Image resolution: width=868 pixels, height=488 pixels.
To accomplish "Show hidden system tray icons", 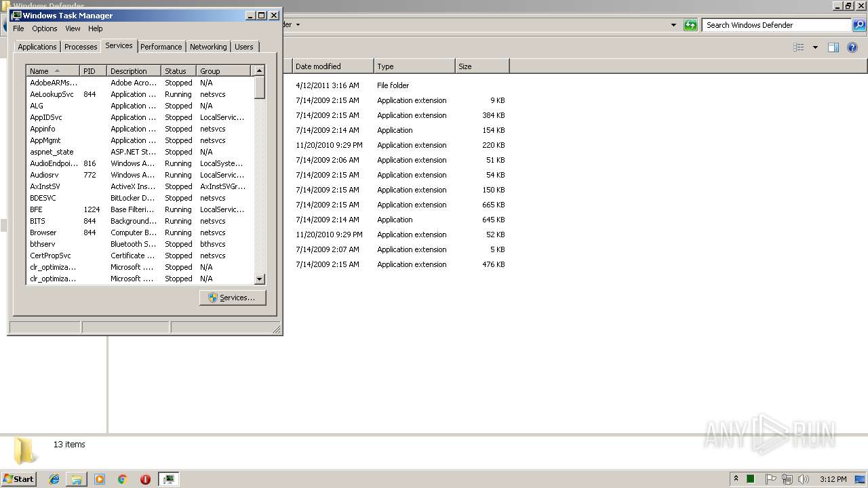I will click(736, 479).
